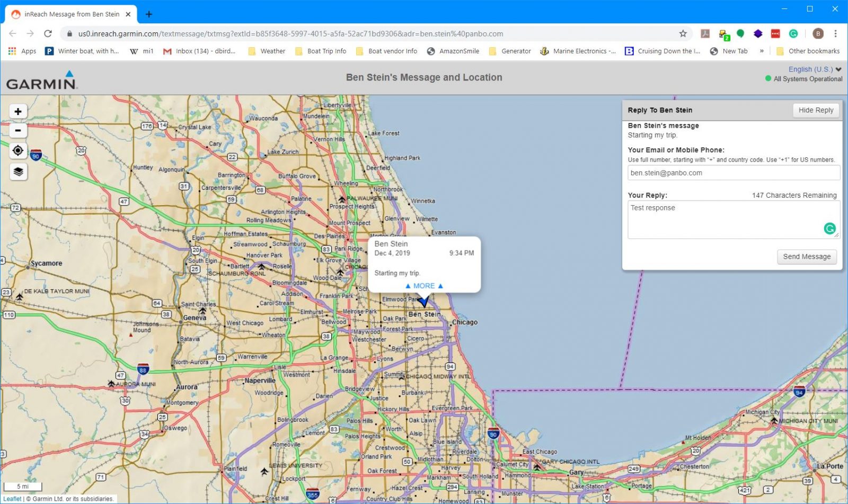Open the Gmail Inbox (134) bookmark
This screenshot has height=504, width=848.
199,51
